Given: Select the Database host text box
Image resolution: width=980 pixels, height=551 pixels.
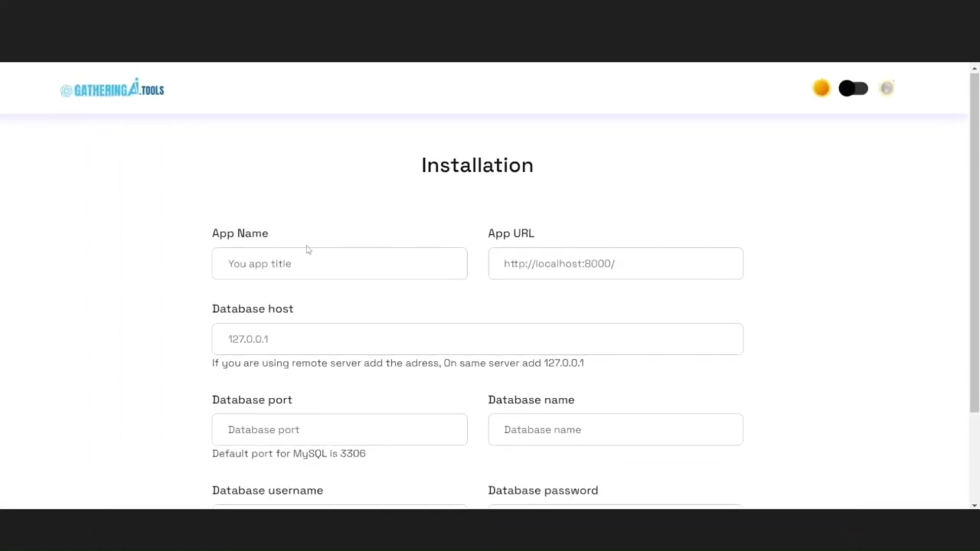Looking at the screenshot, I should [477, 339].
